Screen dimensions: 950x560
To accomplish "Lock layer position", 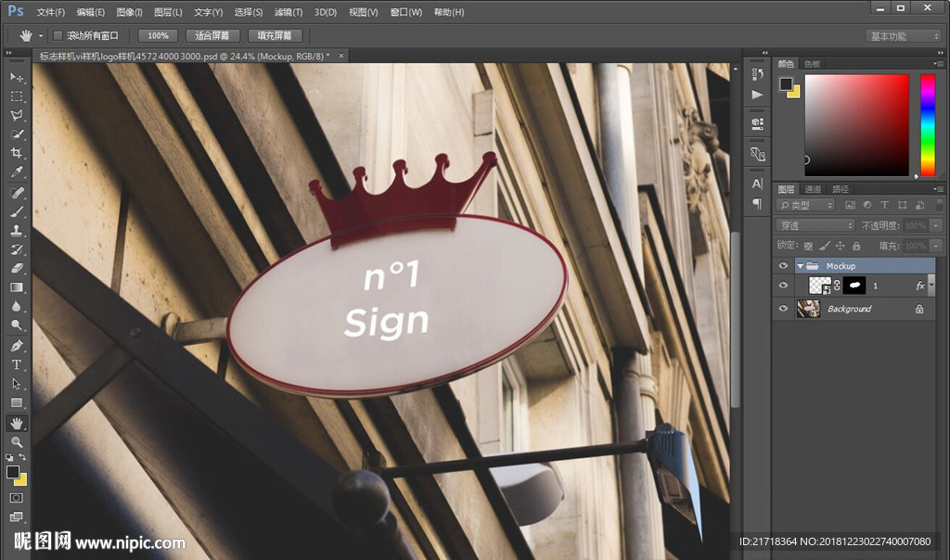I will [840, 246].
